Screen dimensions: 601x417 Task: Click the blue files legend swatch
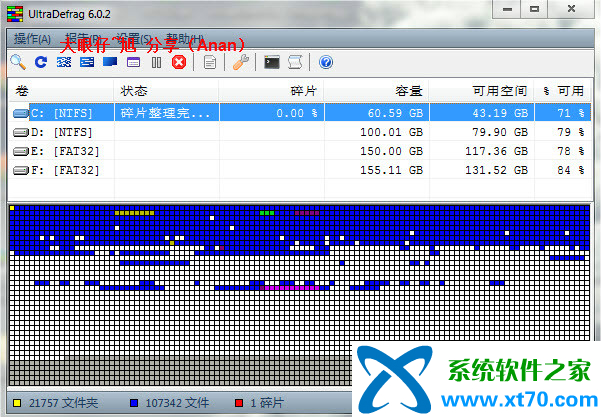[x=134, y=403]
